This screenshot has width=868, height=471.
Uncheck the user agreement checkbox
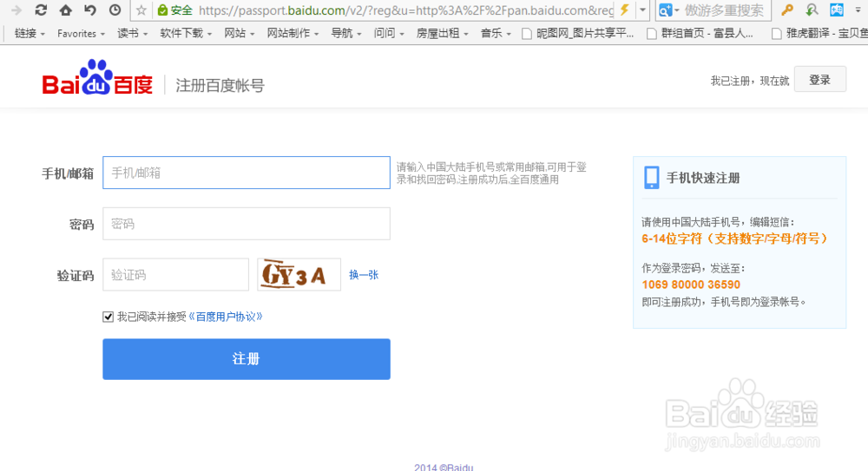point(108,317)
